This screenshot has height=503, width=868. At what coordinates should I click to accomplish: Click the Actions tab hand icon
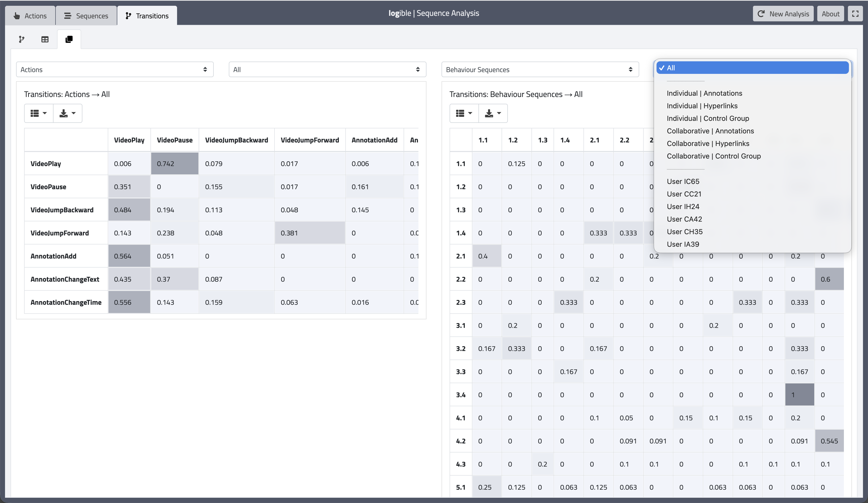click(x=17, y=16)
